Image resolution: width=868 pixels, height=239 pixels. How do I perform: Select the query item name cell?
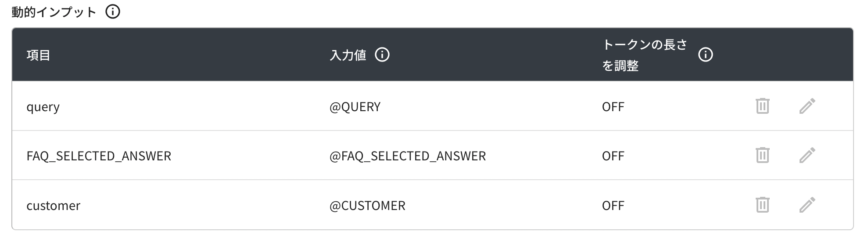pos(43,107)
